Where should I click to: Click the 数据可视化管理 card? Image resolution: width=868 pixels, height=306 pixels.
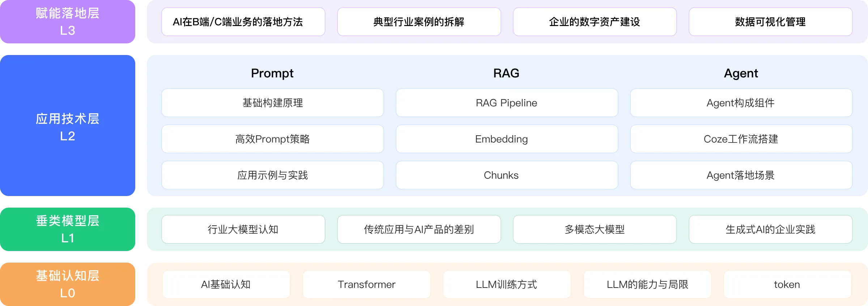click(770, 22)
